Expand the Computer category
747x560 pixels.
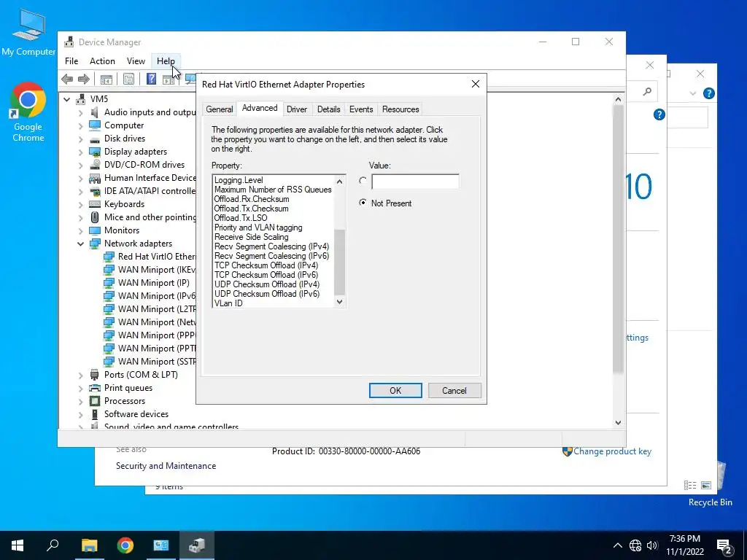(80, 125)
